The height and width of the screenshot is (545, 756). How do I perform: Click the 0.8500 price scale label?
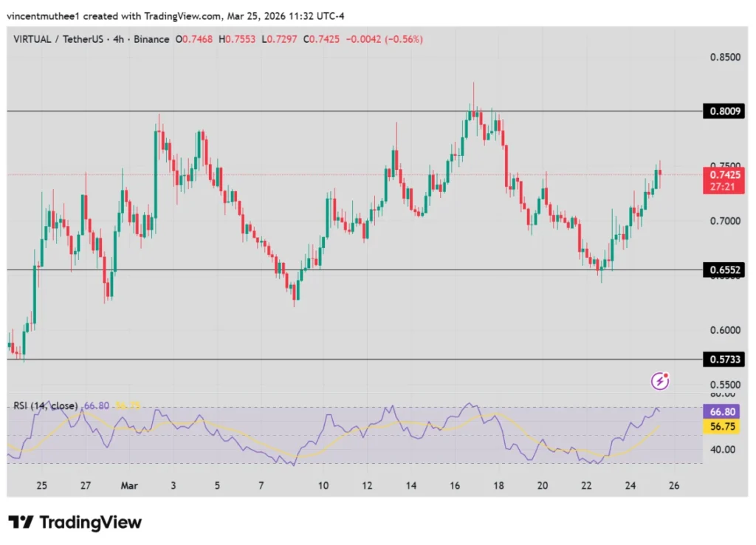point(724,57)
